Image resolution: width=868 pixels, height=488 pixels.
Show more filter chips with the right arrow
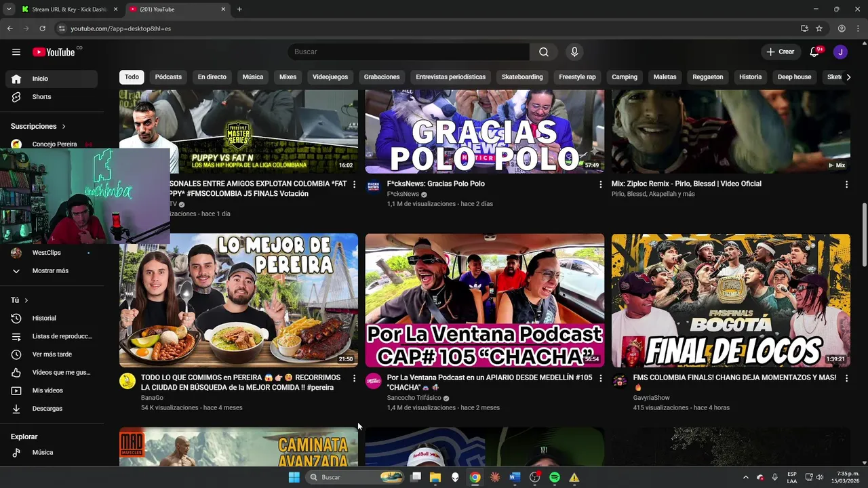(848, 77)
